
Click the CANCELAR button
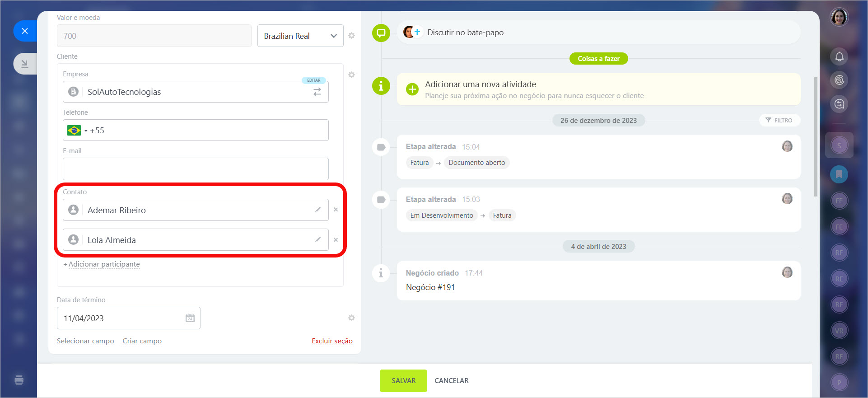(x=452, y=381)
